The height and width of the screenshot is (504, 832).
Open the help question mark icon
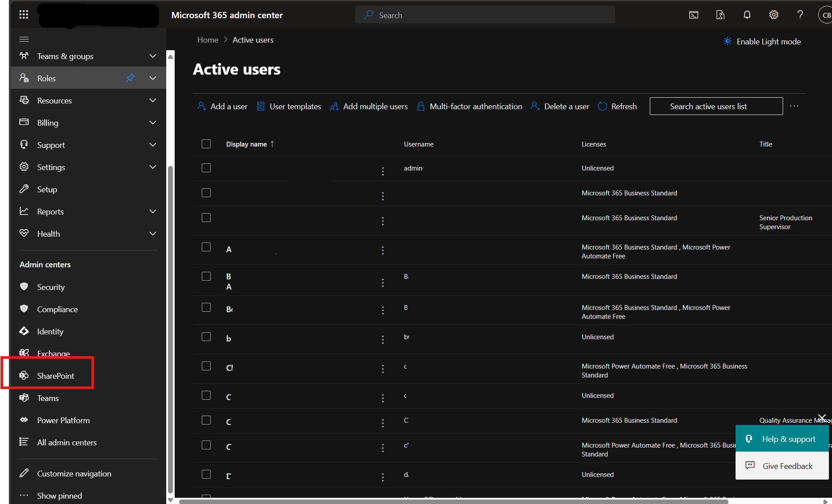[800, 15]
